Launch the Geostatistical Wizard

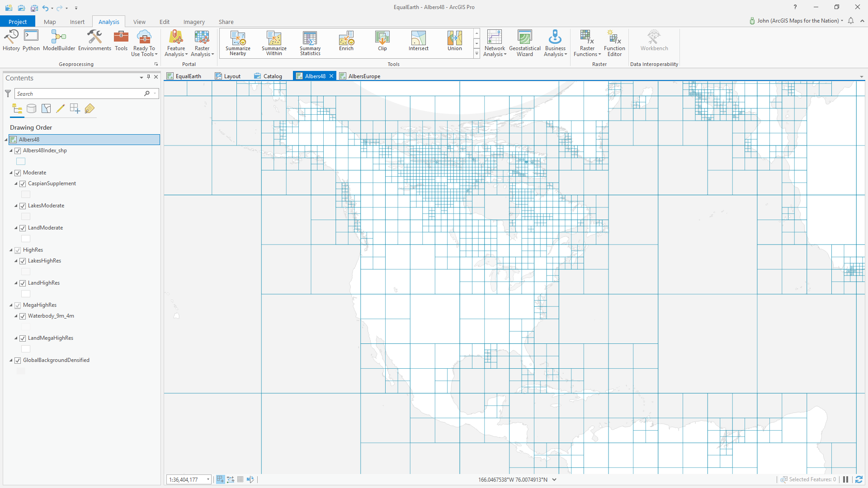click(525, 43)
